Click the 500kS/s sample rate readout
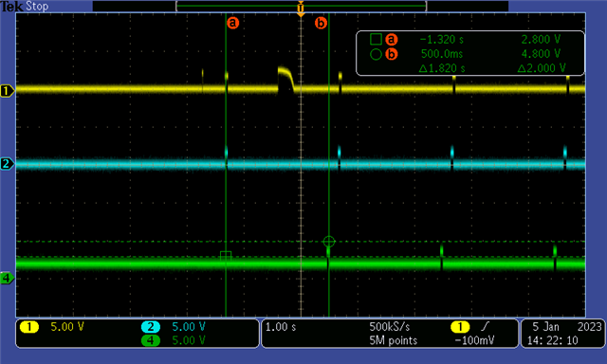This screenshot has height=364, width=607. [390, 327]
